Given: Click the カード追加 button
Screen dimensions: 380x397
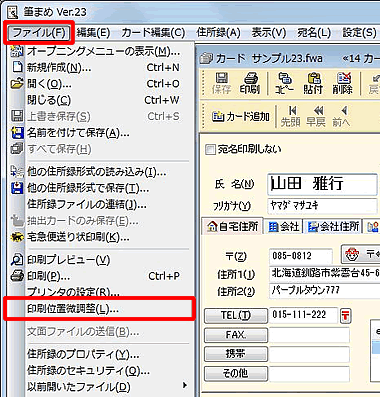Looking at the screenshot, I should pos(241,116).
